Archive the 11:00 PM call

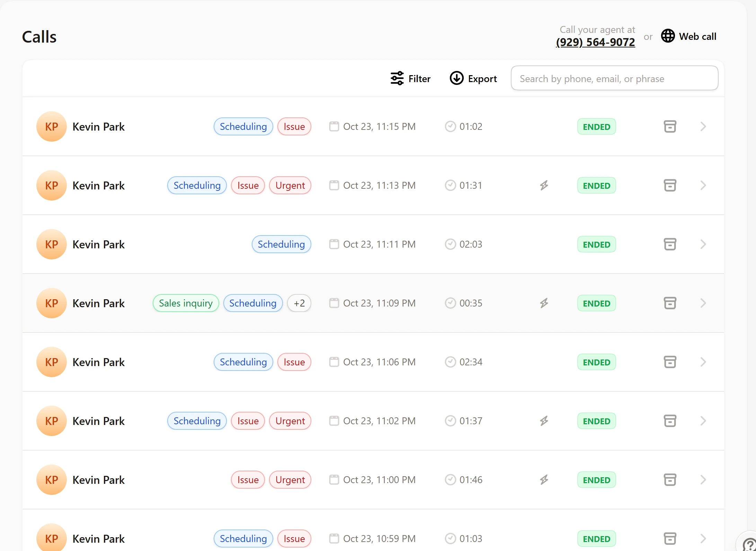click(x=670, y=480)
